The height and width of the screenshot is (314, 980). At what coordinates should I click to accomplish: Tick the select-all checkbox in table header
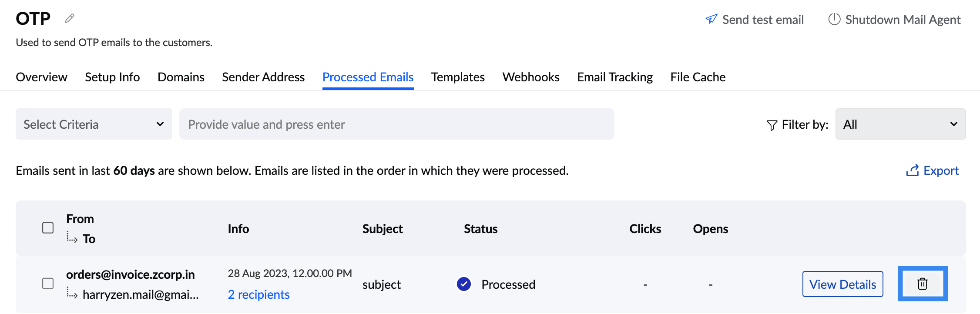(x=48, y=228)
